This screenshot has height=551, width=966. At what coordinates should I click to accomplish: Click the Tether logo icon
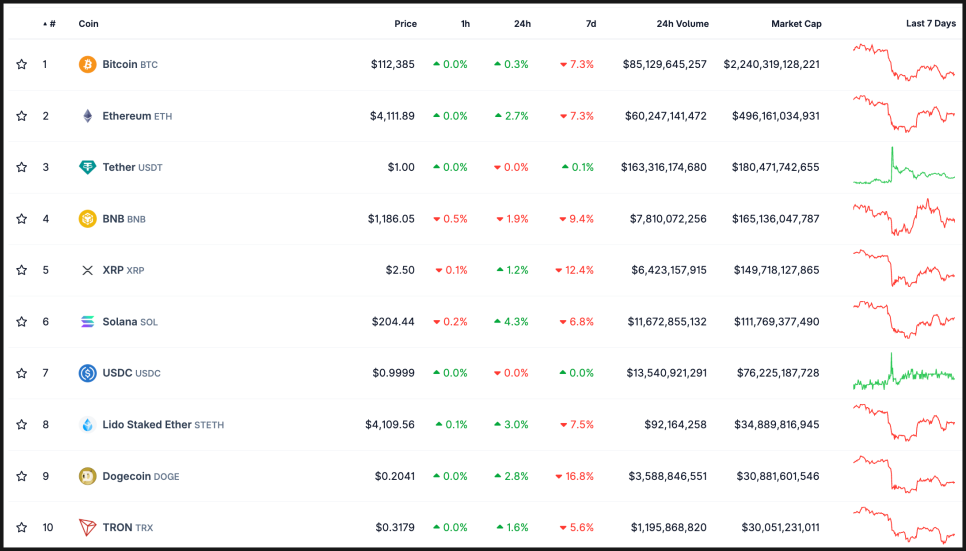tap(88, 167)
